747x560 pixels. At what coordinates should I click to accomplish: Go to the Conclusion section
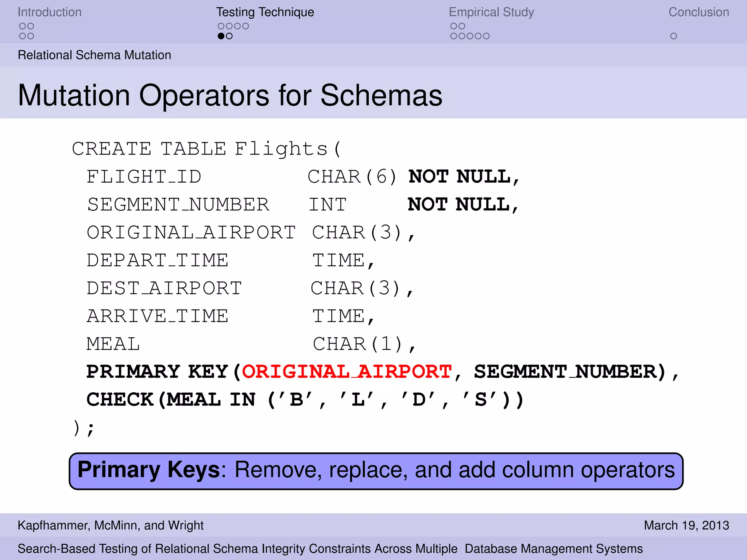pyautogui.click(x=698, y=12)
